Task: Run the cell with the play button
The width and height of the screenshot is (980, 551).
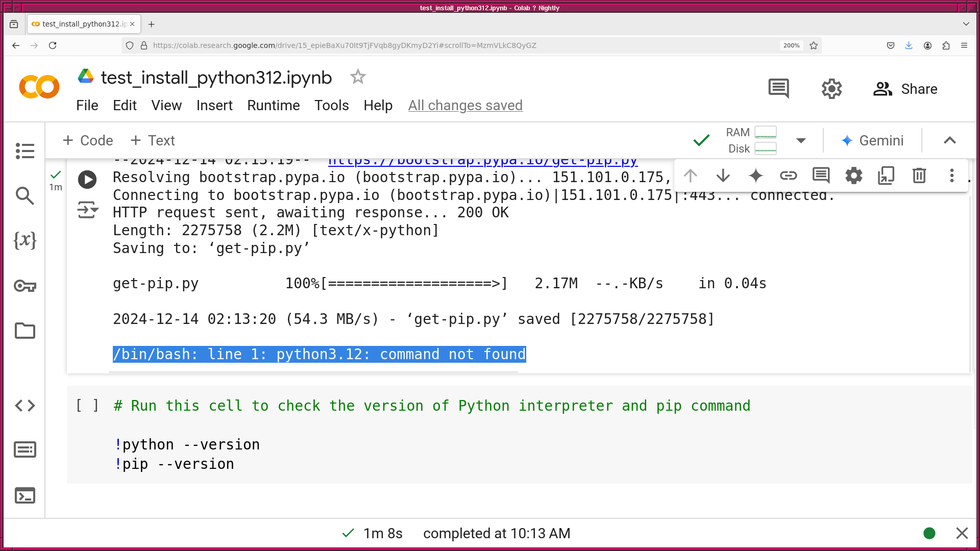Action: (x=87, y=180)
